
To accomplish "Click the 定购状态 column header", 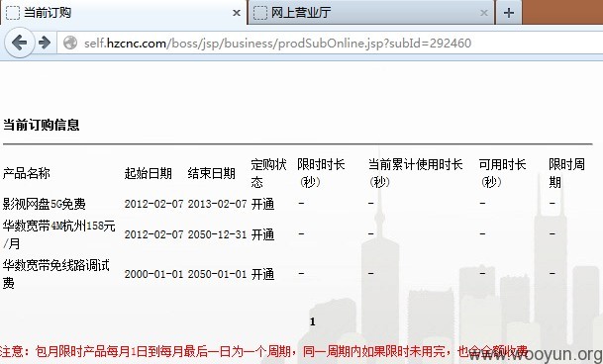I will tap(268, 173).
